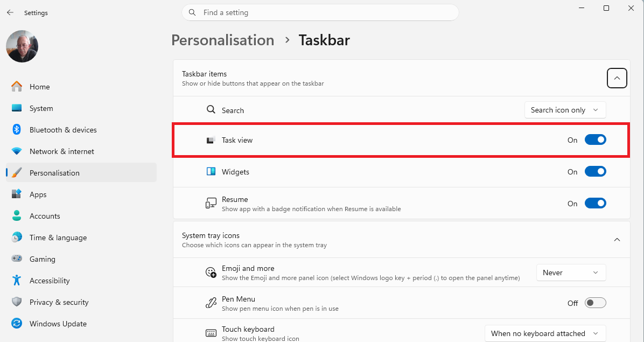Screen dimensions: 644x342
Task: Click the Gaming controller icon
Action: pos(17,259)
